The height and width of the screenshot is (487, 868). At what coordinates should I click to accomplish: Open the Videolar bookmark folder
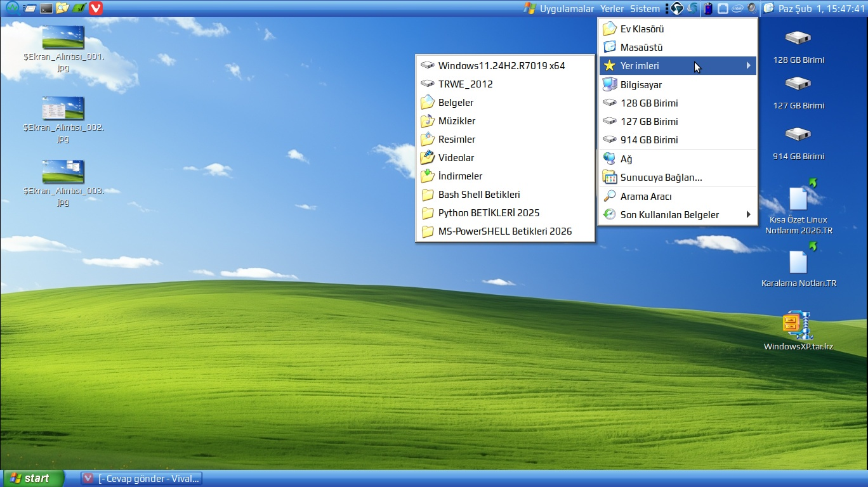[505, 157]
